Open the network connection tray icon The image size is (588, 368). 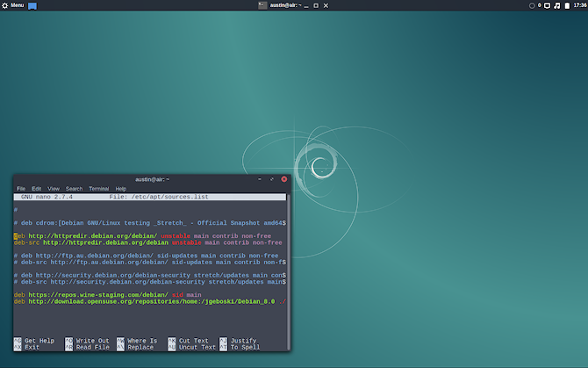tap(547, 5)
